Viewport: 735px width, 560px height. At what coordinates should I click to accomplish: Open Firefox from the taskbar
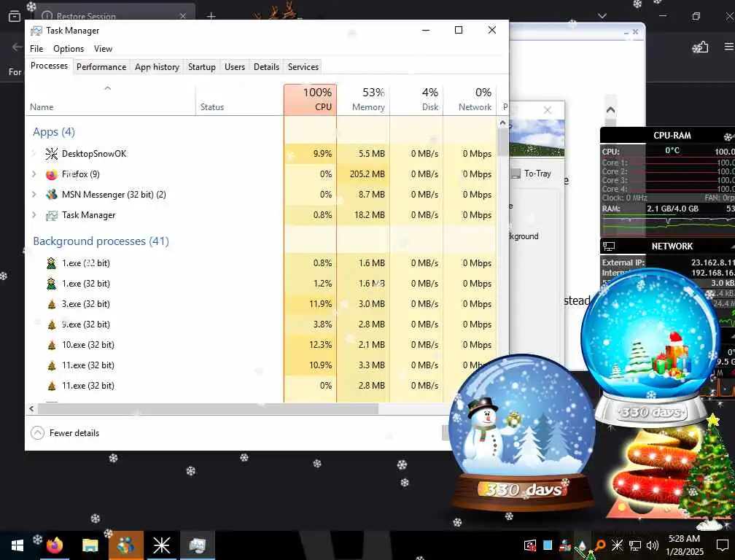[55, 545]
